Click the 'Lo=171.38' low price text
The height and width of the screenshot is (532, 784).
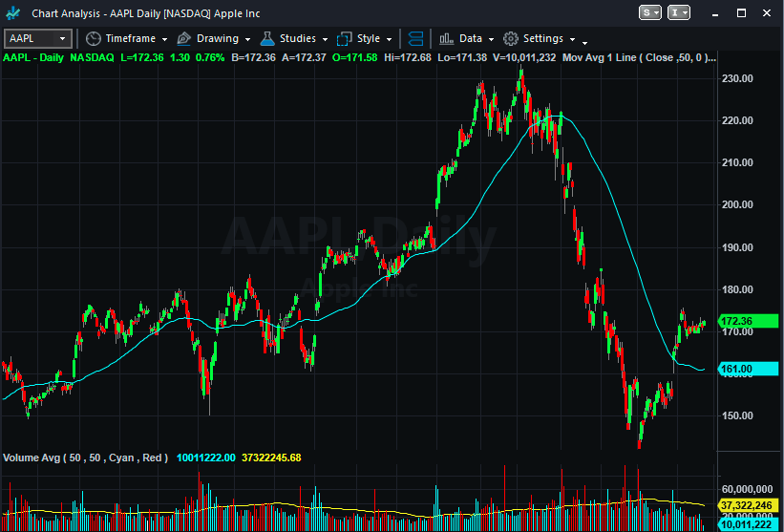pyautogui.click(x=462, y=57)
